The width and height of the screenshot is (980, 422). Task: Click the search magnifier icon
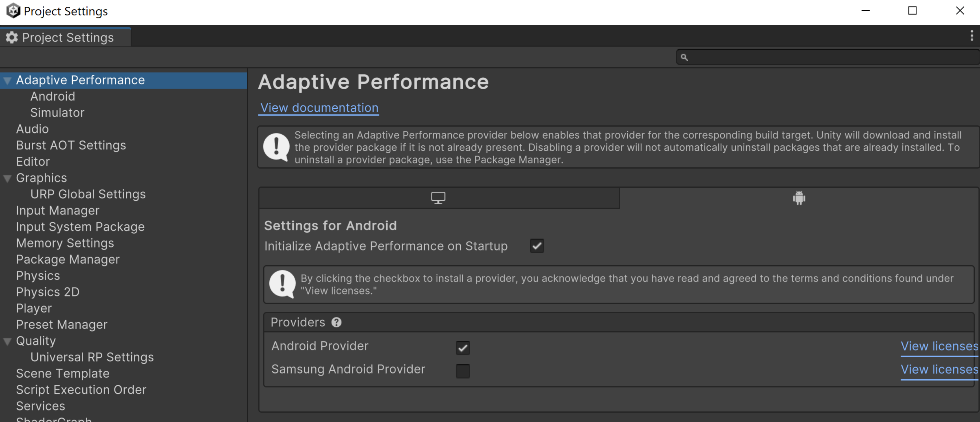point(683,57)
